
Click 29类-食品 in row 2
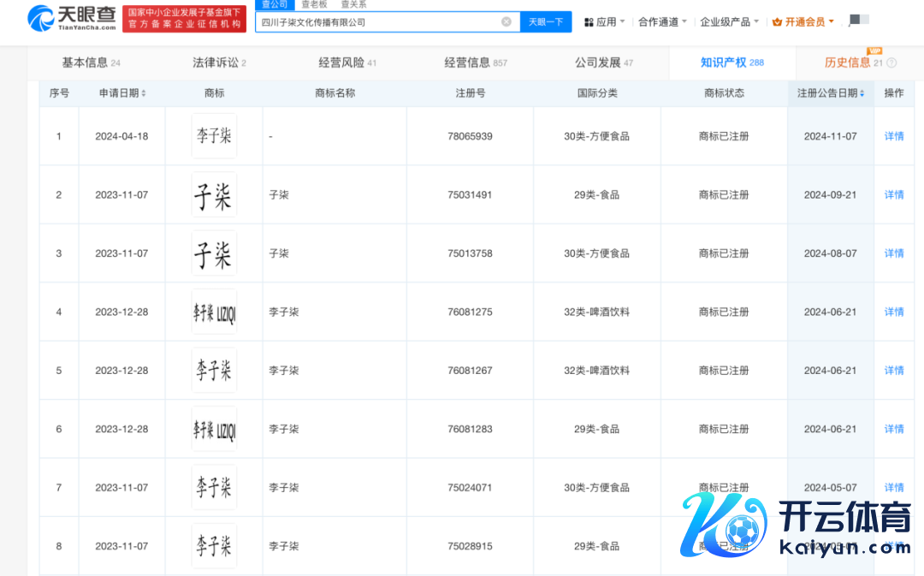(x=596, y=194)
